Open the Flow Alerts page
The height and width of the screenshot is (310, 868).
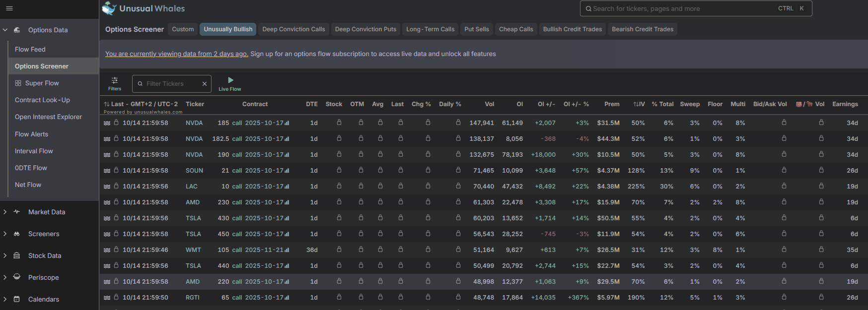pyautogui.click(x=31, y=134)
